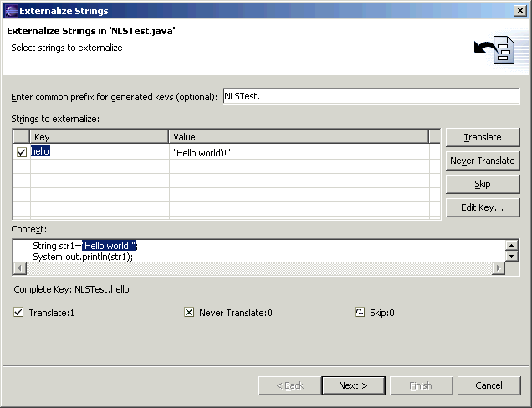The width and height of the screenshot is (532, 408).
Task: Select the "Hello world\!" value cell
Action: click(x=299, y=152)
